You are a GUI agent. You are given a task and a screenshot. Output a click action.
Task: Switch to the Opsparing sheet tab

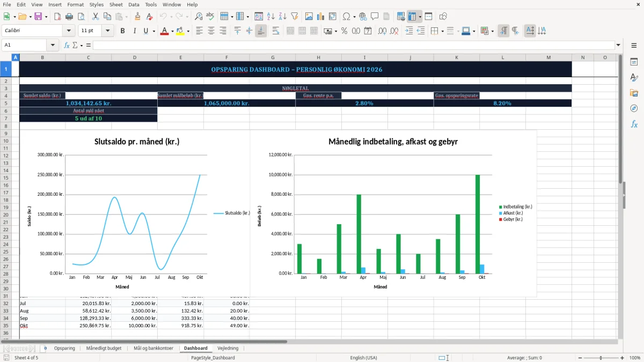click(64, 348)
